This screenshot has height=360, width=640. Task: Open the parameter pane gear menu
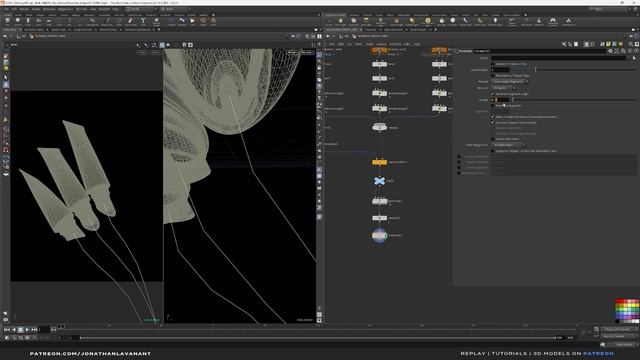point(610,51)
